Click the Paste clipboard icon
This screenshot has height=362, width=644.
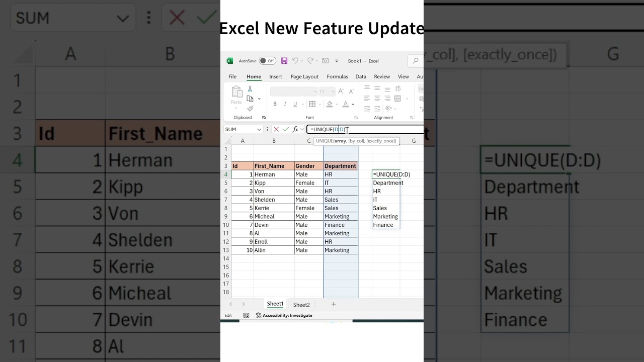coord(236,92)
